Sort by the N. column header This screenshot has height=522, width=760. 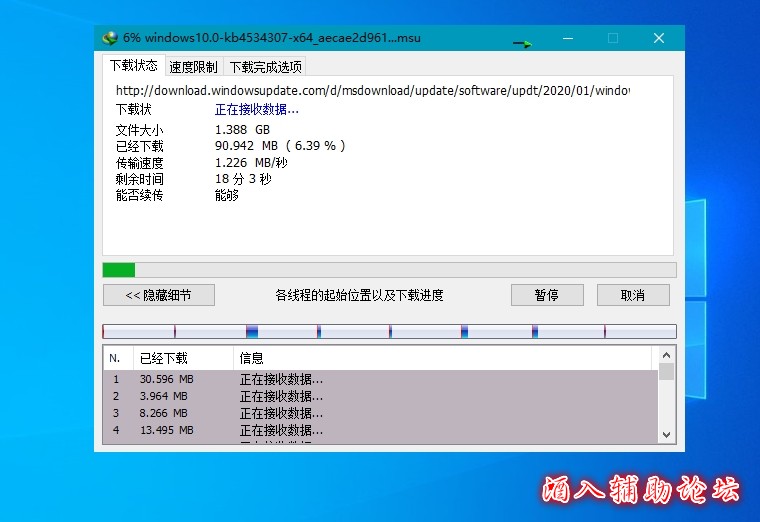click(116, 357)
